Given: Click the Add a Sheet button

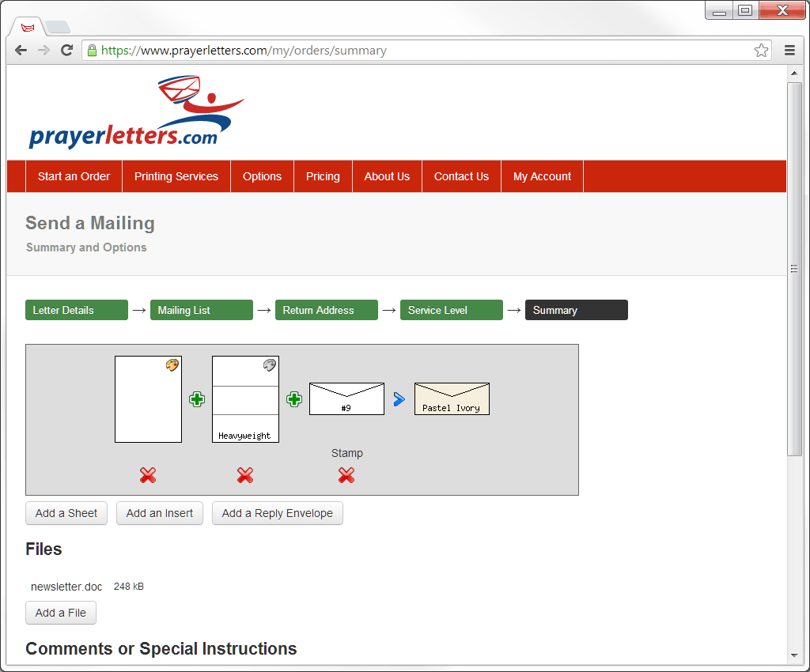Looking at the screenshot, I should coord(66,513).
